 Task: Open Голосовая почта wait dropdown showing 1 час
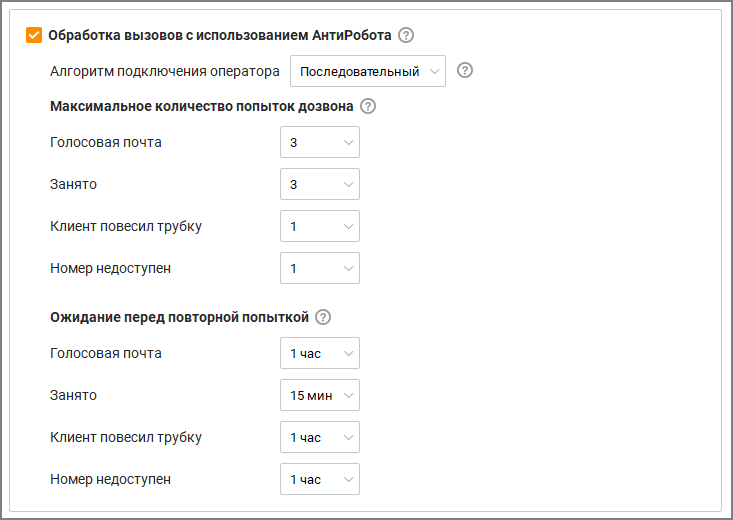pos(320,353)
